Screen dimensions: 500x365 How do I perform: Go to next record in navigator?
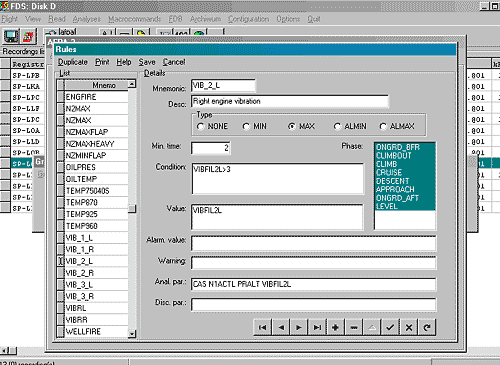[299, 327]
